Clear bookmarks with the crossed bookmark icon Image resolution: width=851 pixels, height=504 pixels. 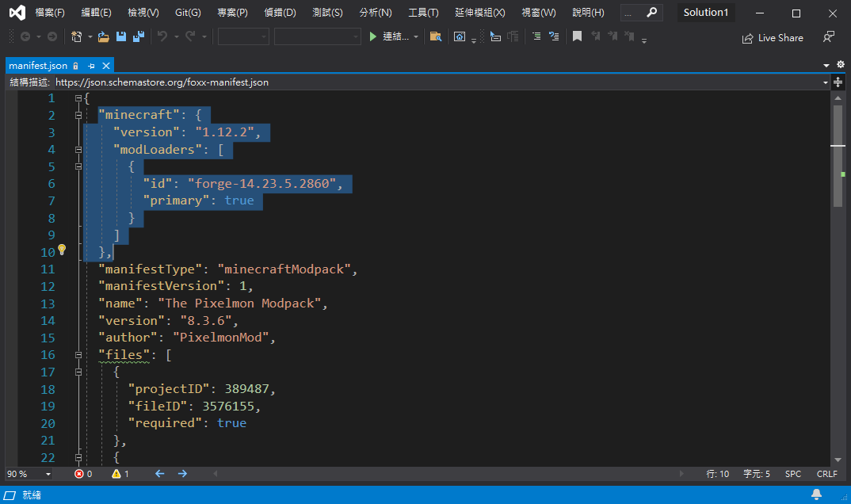click(x=629, y=37)
